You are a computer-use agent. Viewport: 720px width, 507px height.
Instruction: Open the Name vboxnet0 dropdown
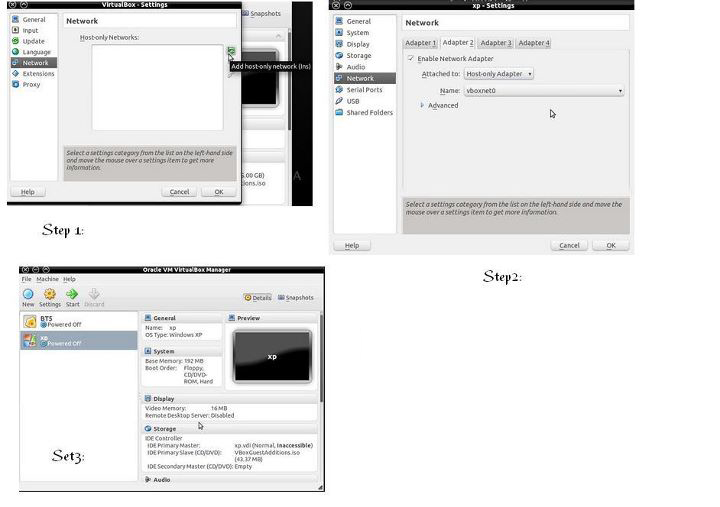click(544, 90)
